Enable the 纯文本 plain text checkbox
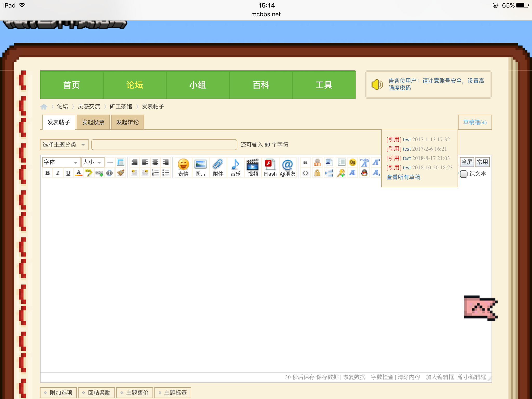This screenshot has height=399, width=532. [464, 174]
